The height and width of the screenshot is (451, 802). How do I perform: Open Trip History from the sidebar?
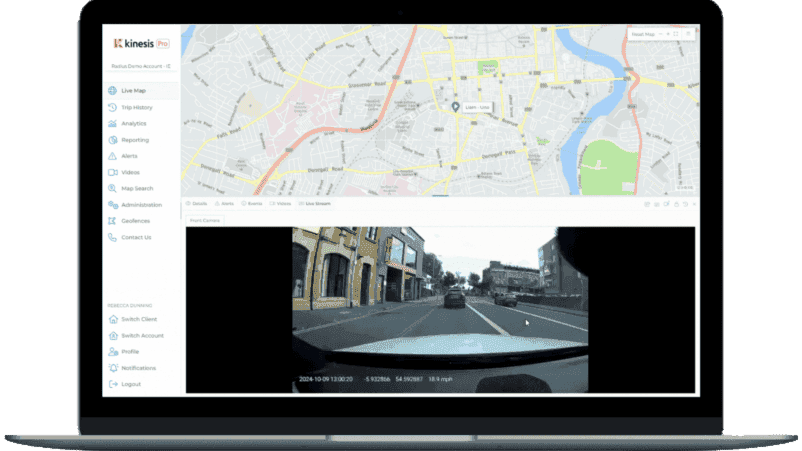[x=136, y=107]
